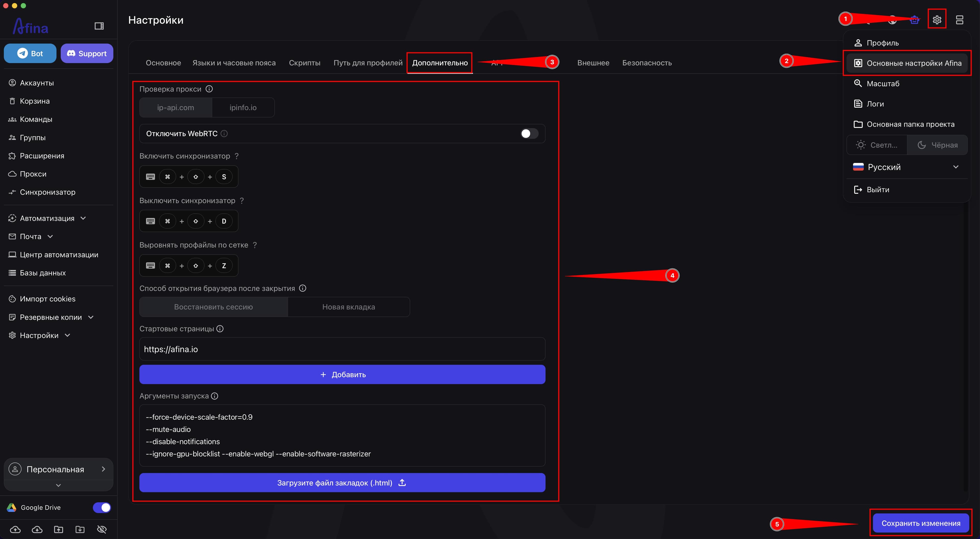Click the cloud download icon in bottom bar
This screenshot has height=539, width=980.
pyautogui.click(x=37, y=529)
